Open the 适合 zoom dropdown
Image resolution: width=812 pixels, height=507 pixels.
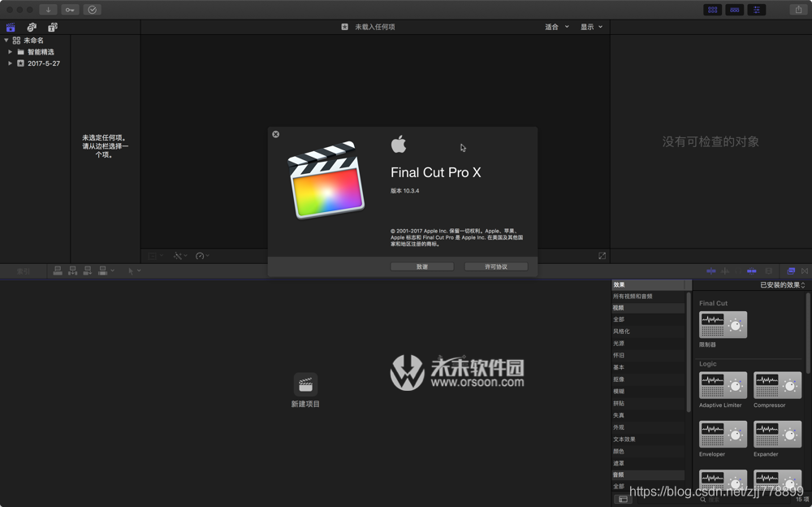pos(557,27)
